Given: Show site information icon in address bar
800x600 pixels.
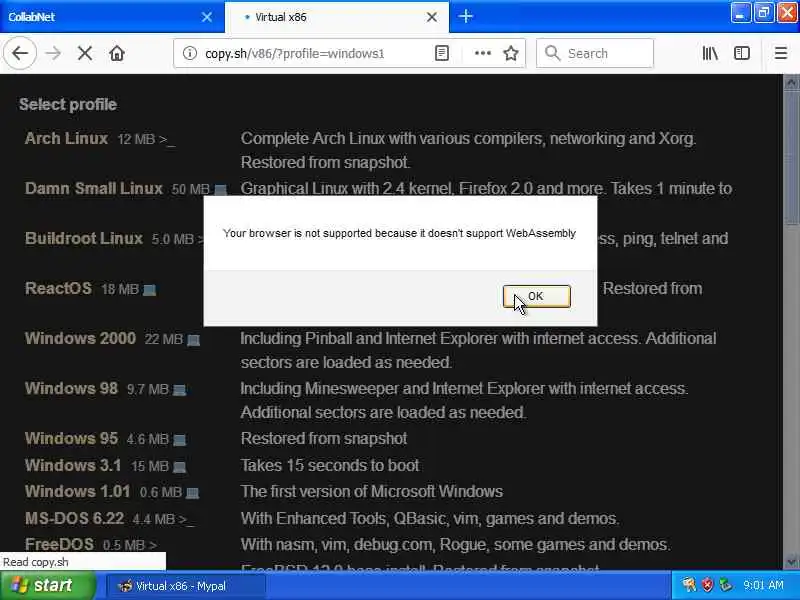Looking at the screenshot, I should (190, 53).
